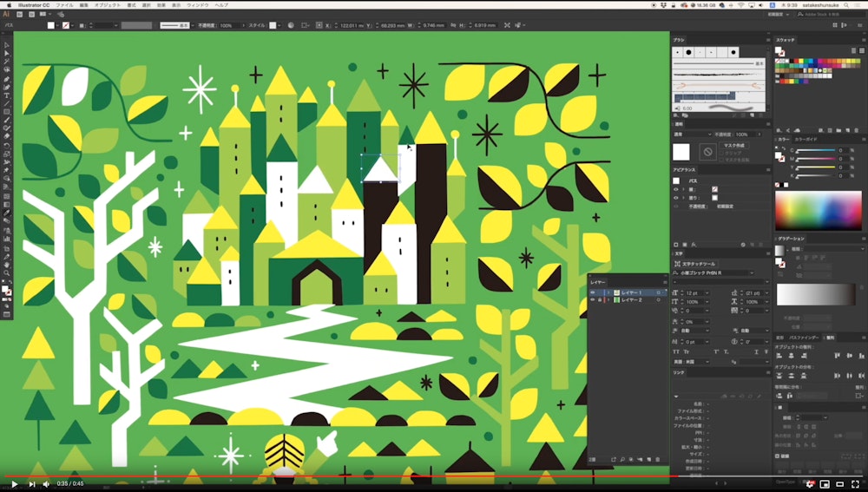Image resolution: width=868 pixels, height=492 pixels.
Task: Click the YouTube play button
Action: pyautogui.click(x=14, y=483)
